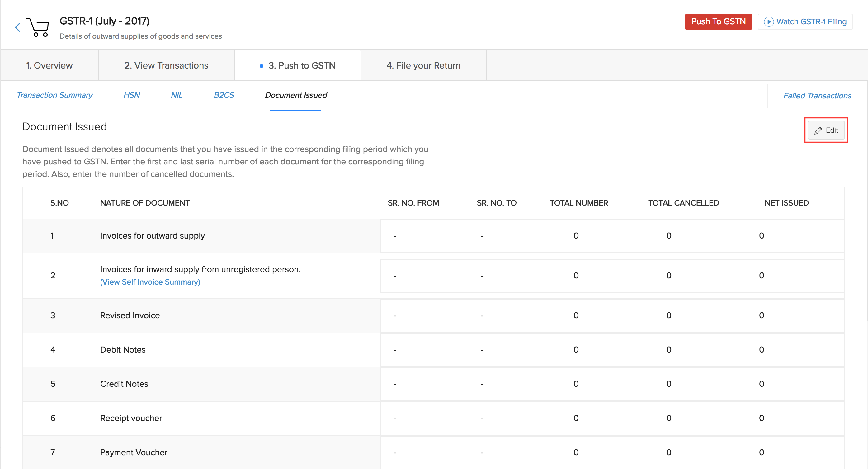
Task: Click Invoices for outward supply row
Action: pyautogui.click(x=152, y=236)
